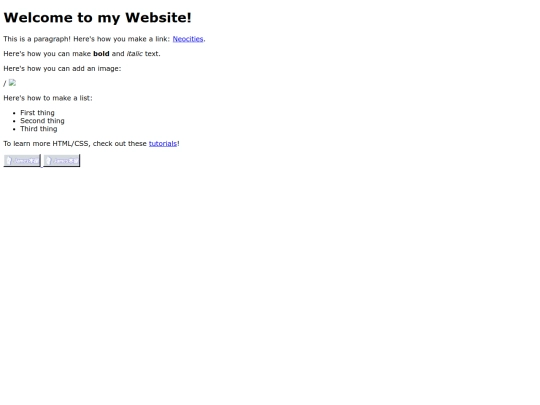Click the broken image placeholder icon
The width and height of the screenshot is (540, 405).
point(12,83)
